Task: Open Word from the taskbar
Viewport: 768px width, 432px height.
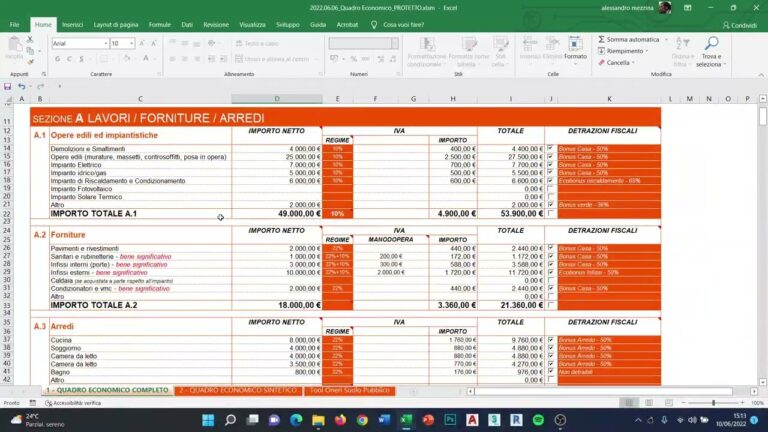Action: click(384, 420)
